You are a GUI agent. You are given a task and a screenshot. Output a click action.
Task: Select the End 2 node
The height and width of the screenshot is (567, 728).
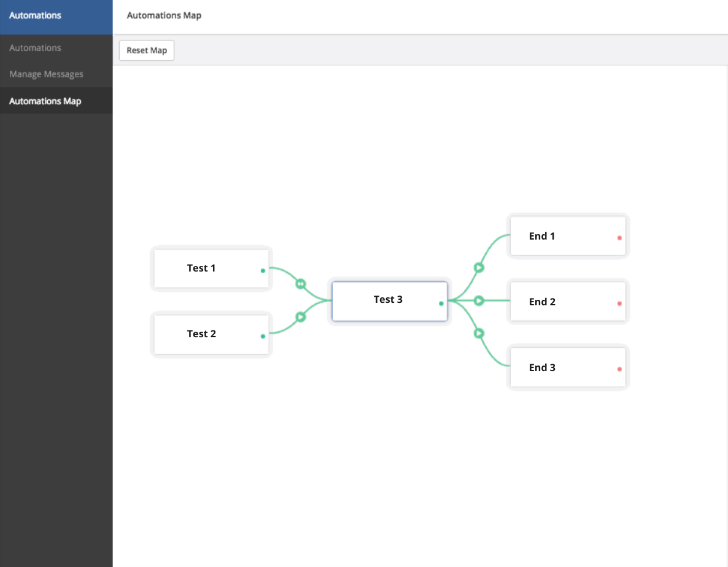click(568, 301)
